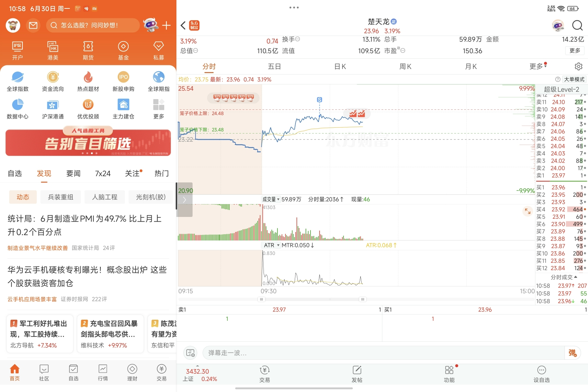This screenshot has width=588, height=392.
Task: Open 基金 funds icon
Action: pyautogui.click(x=123, y=51)
